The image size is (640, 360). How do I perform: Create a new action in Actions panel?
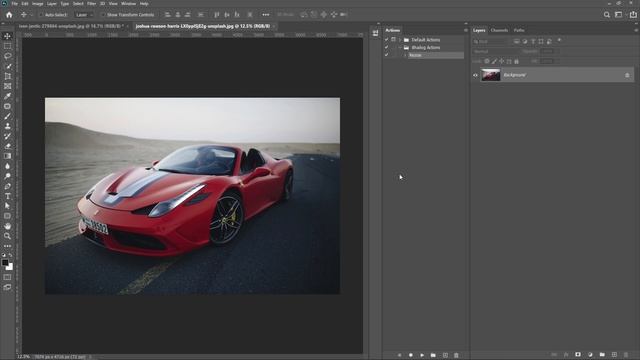point(445,355)
